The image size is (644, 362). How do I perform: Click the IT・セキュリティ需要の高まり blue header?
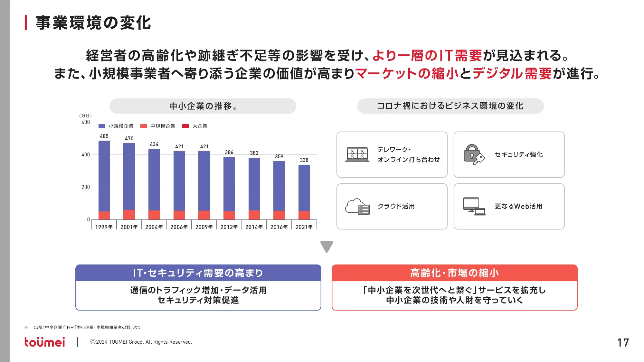(x=198, y=273)
